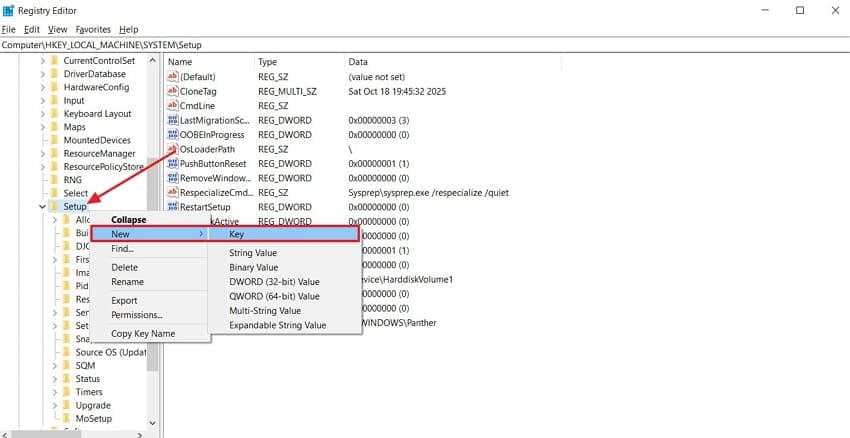
Task: Click the RNG key folder icon
Action: [54, 179]
